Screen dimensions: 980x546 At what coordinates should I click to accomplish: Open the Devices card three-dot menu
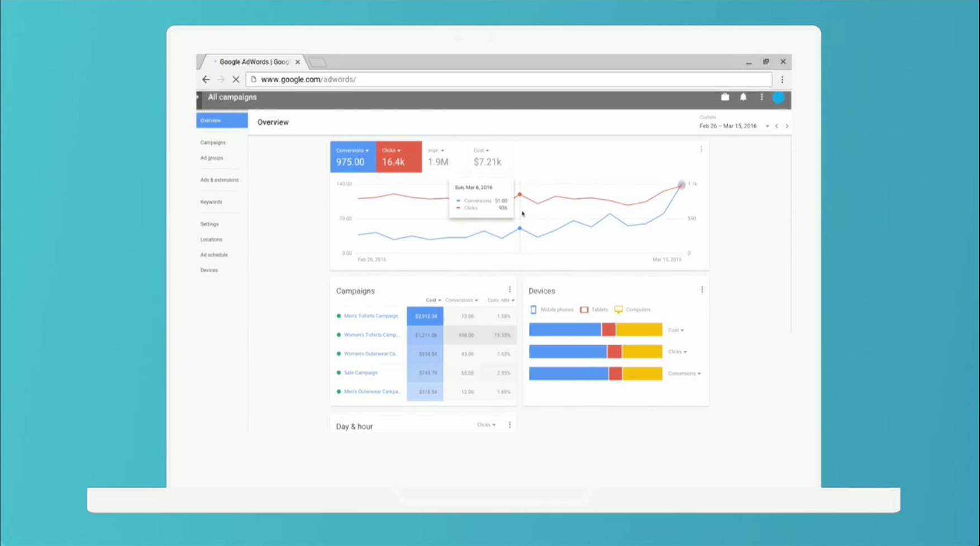coord(702,290)
